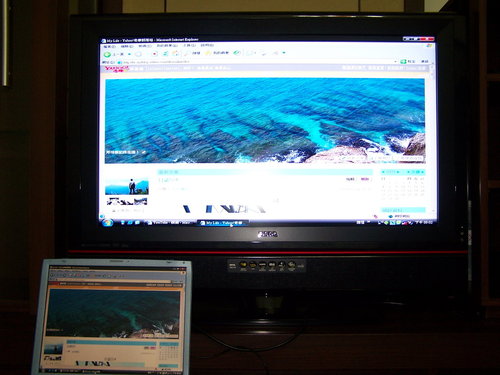Click the Forward arrow in the IE toolbar
This screenshot has width=500, height=375.
(138, 54)
